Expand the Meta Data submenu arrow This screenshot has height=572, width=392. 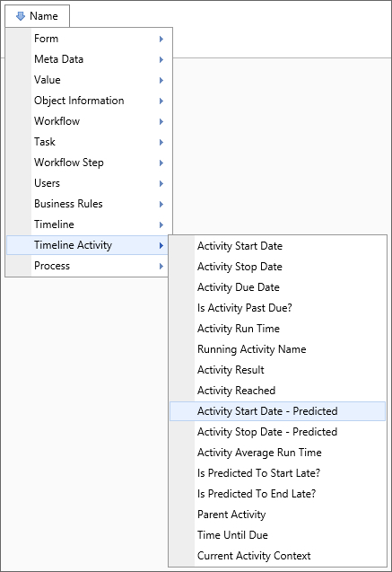click(x=161, y=59)
